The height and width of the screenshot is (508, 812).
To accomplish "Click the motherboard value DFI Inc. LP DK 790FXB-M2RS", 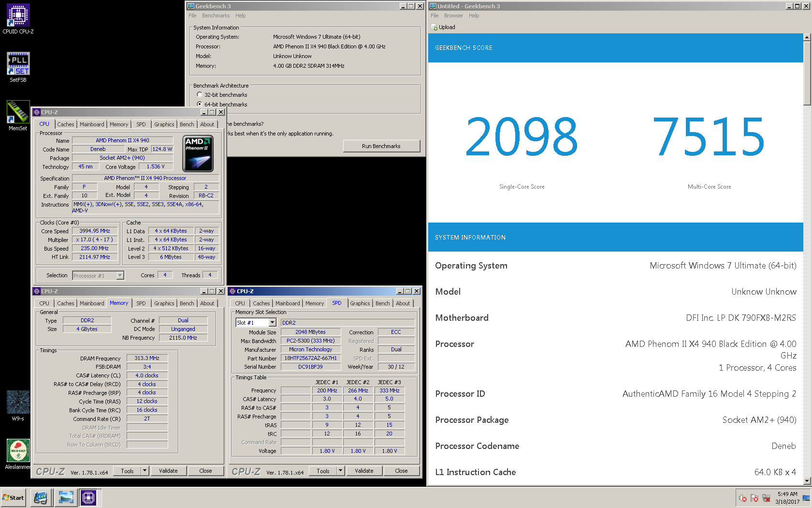I will pos(741,318).
